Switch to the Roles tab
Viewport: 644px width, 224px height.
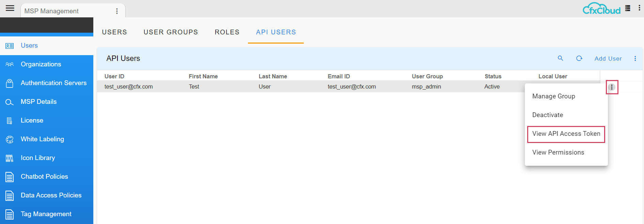227,32
